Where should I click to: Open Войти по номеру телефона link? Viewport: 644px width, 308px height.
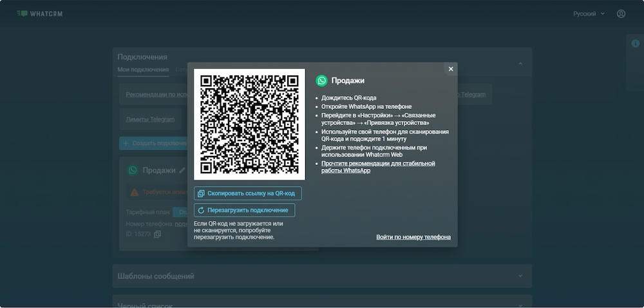413,237
